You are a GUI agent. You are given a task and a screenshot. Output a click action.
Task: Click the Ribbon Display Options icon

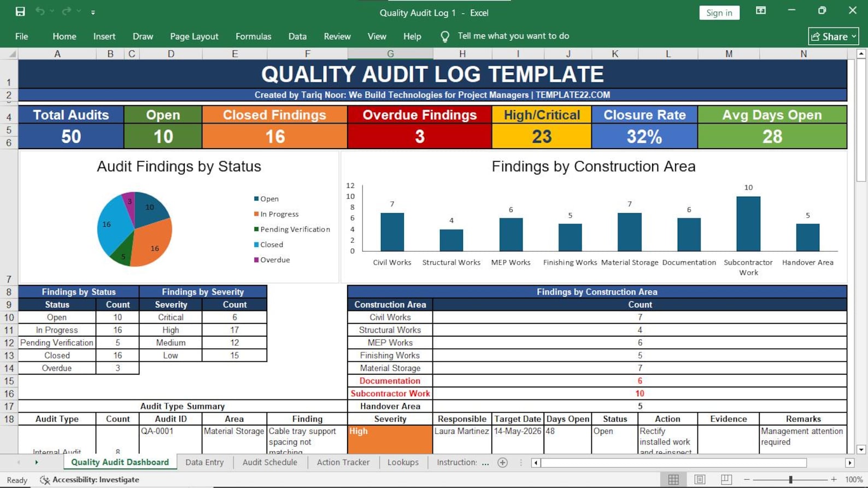point(761,10)
